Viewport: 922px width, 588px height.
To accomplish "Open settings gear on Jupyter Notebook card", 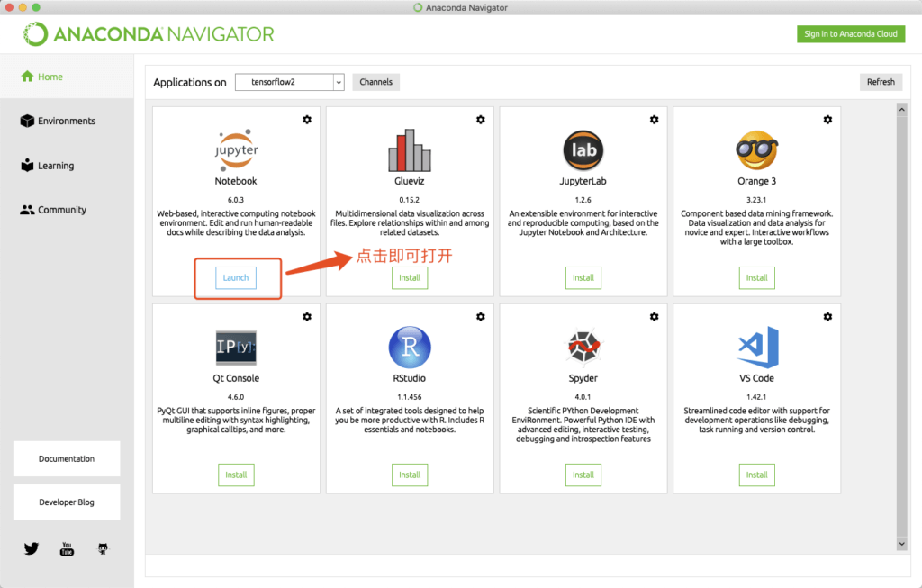I will click(x=307, y=120).
